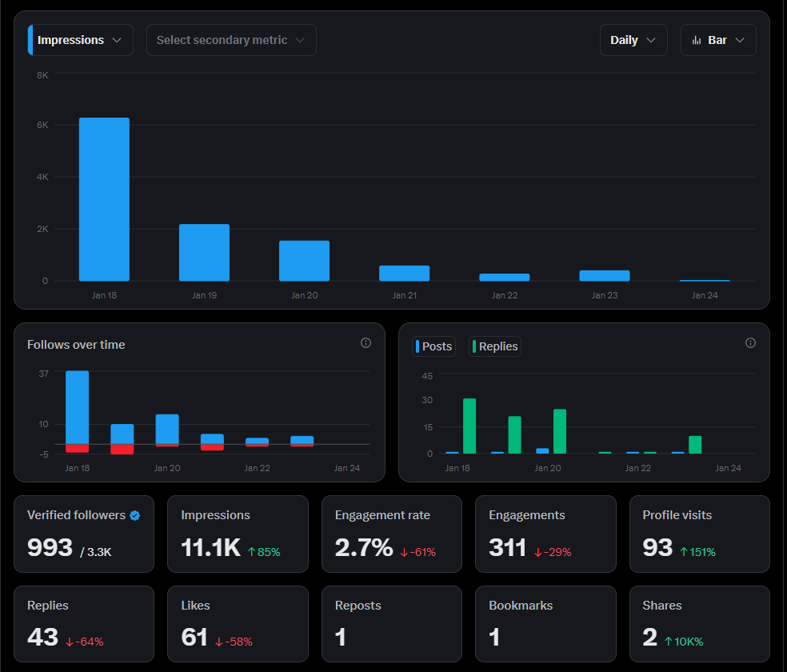Screen dimensions: 787x672
Task: Open the Impressions primary metric dropdown
Action: (x=80, y=40)
